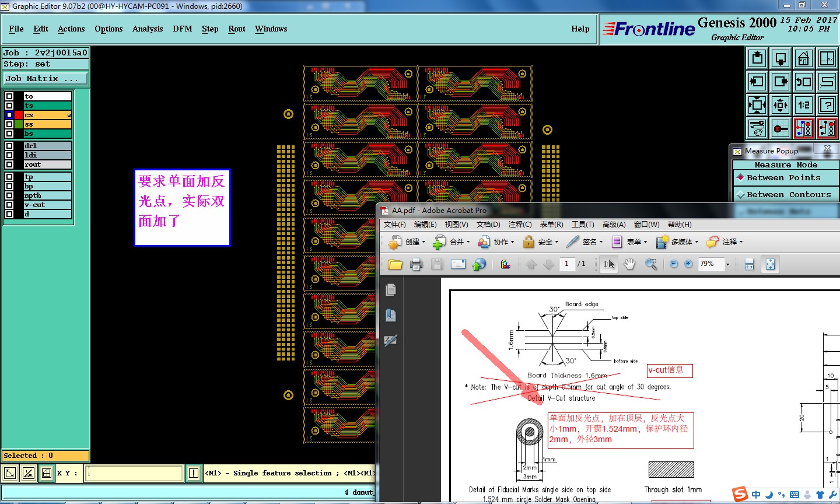This screenshot has height=504, width=840.
Task: Open Acrobat pages panel icon
Action: (x=391, y=289)
